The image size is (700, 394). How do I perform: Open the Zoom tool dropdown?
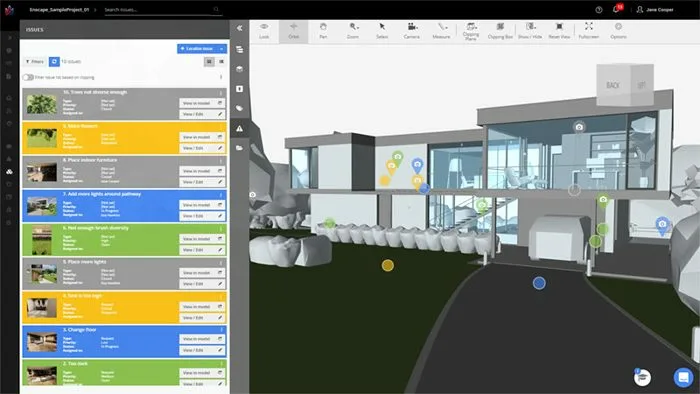[x=353, y=31]
